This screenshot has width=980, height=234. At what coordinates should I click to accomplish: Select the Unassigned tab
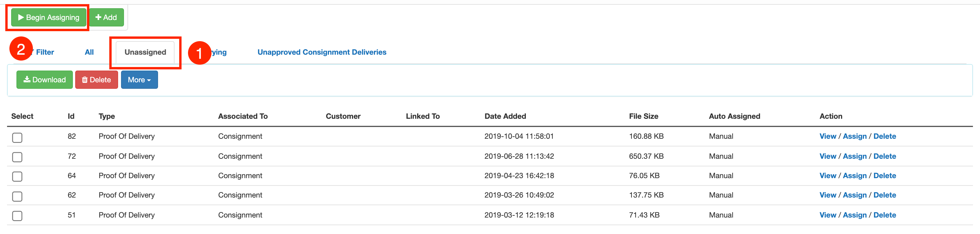pos(145,52)
